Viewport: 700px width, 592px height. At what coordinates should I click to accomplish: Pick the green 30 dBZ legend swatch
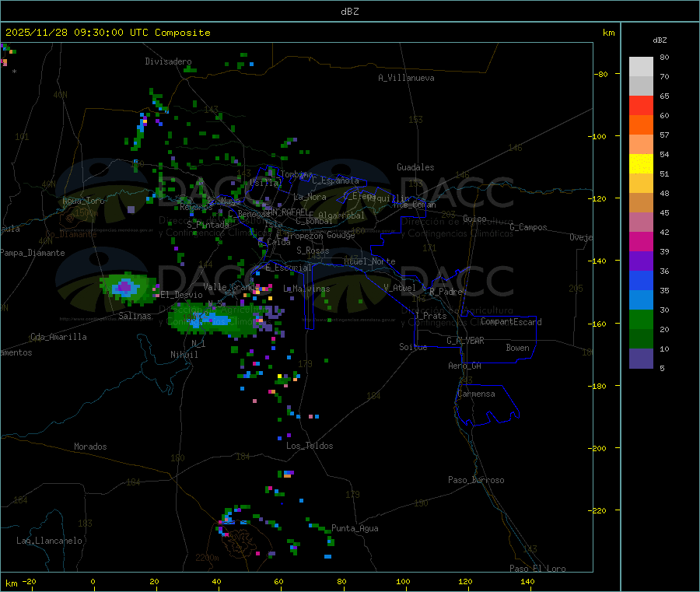click(641, 319)
